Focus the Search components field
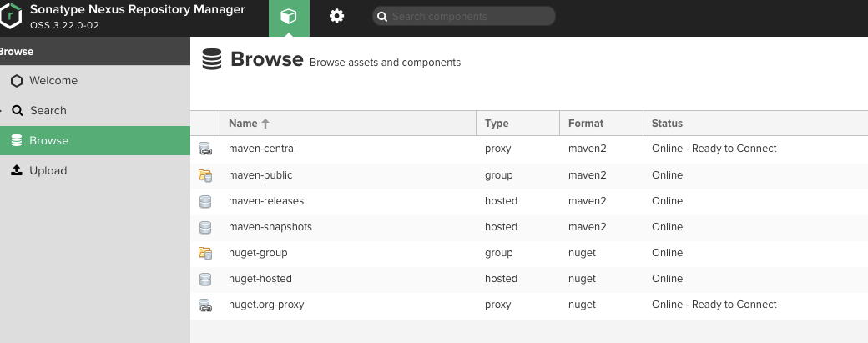Image resolution: width=868 pixels, height=343 pixels. click(x=464, y=16)
